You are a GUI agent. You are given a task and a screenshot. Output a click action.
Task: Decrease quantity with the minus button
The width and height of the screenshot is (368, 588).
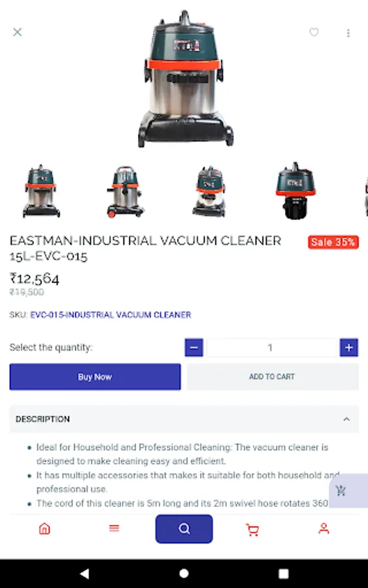click(194, 348)
